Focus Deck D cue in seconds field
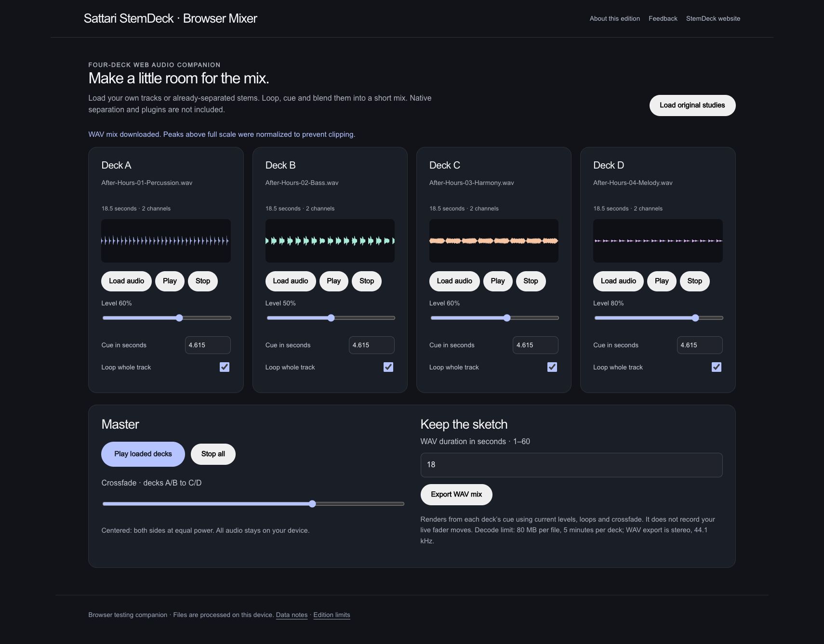This screenshot has width=824, height=644. (x=700, y=345)
